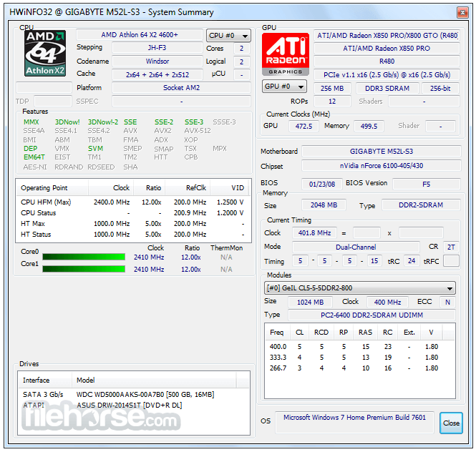The width and height of the screenshot is (476, 452).
Task: Click the cache 2x64 + 2x64 + 2x512 field
Action: pos(157,74)
